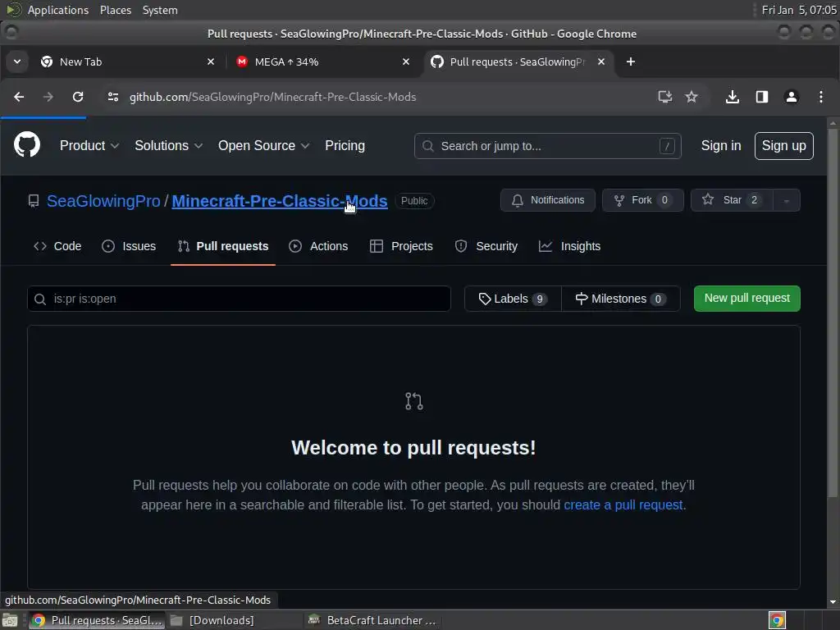
Task: Click New pull request button
Action: [x=746, y=299]
